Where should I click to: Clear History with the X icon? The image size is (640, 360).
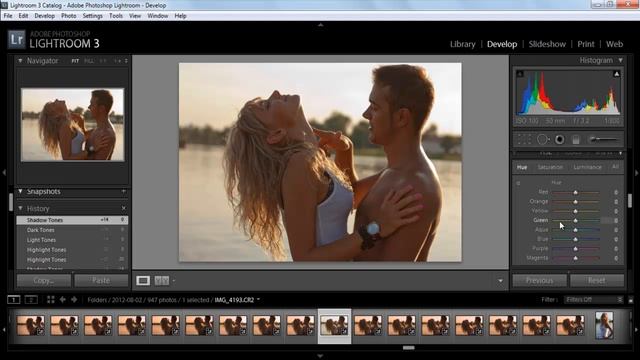(x=124, y=208)
